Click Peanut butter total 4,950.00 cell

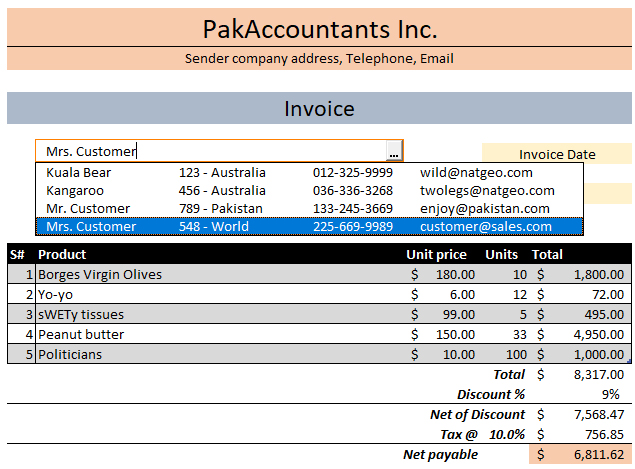[x=581, y=335]
